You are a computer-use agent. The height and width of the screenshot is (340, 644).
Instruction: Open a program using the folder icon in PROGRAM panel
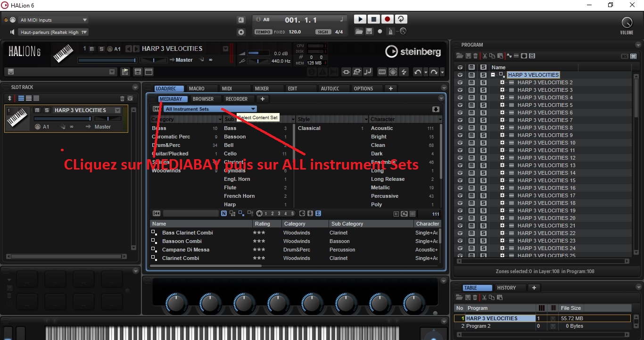pos(459,56)
